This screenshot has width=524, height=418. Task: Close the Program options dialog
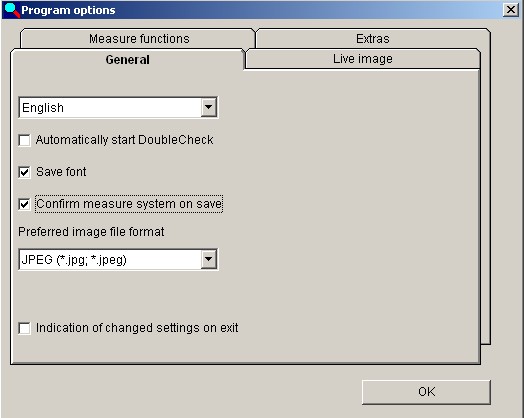[510, 10]
